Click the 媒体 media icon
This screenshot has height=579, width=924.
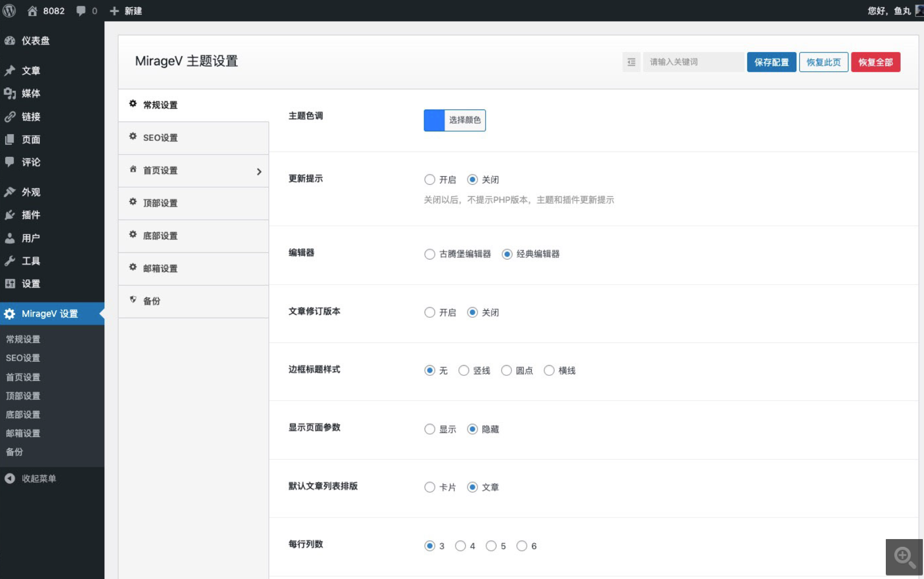10,94
